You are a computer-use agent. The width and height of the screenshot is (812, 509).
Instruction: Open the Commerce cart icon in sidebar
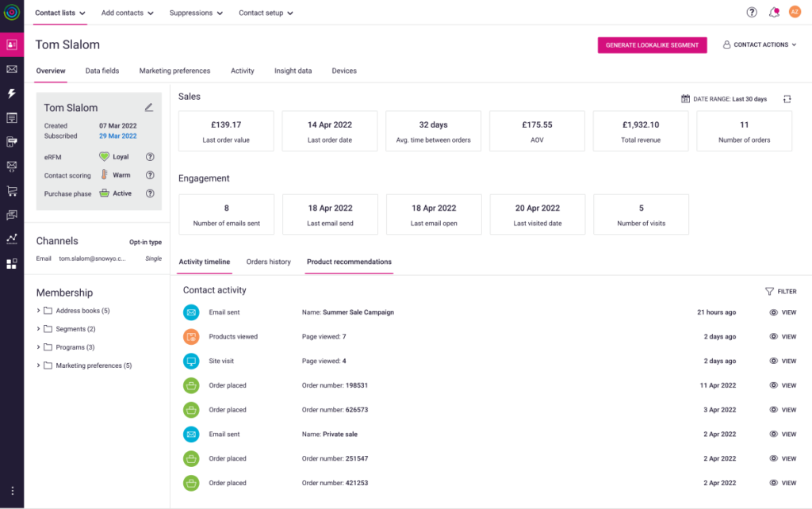pyautogui.click(x=11, y=190)
